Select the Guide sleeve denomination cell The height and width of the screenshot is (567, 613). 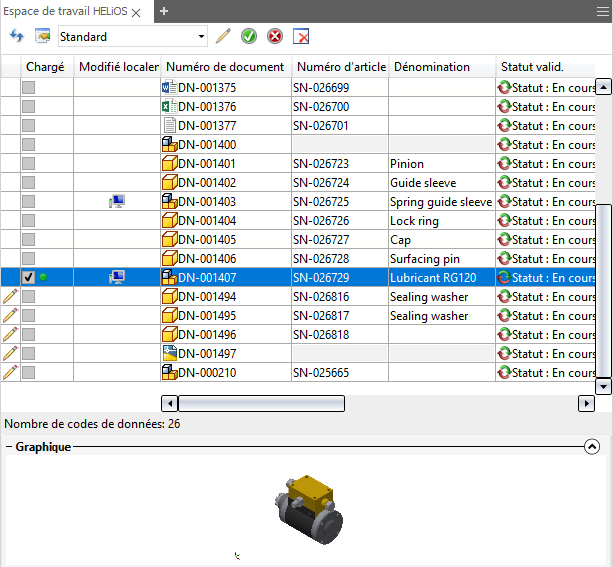tap(442, 183)
